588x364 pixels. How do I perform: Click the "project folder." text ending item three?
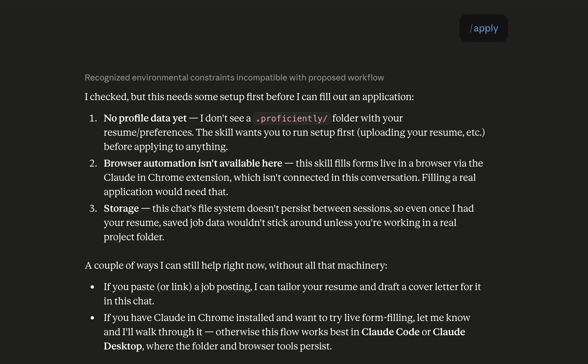(x=134, y=237)
